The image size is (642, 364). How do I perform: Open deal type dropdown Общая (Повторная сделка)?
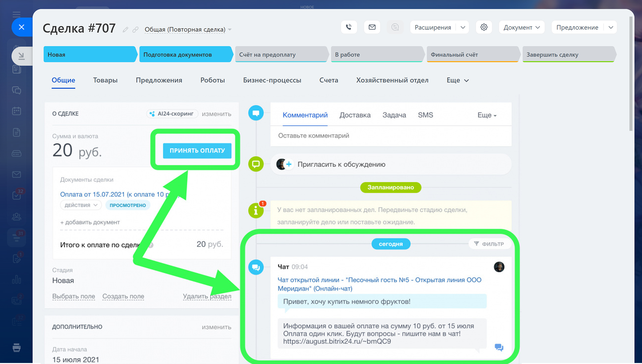(188, 29)
